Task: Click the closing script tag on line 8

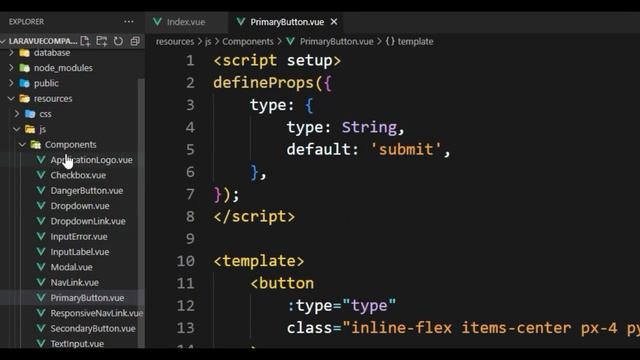Action: pyautogui.click(x=254, y=216)
